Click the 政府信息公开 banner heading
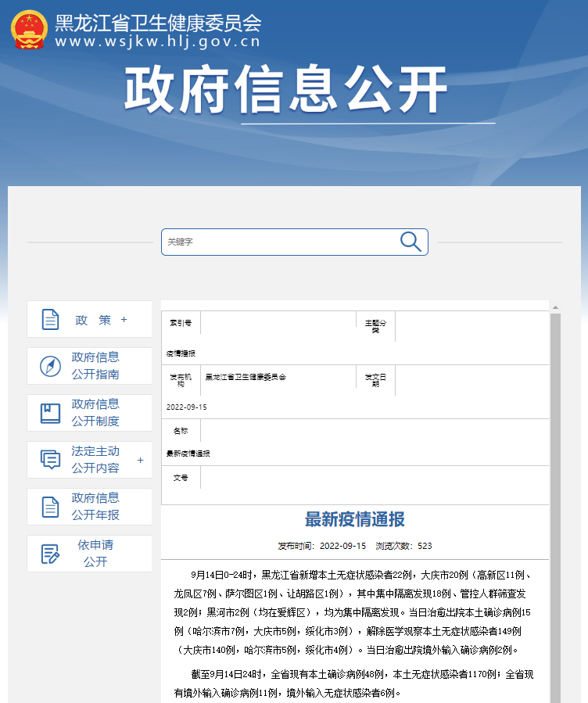Viewport: 588px width, 703px height. (286, 90)
